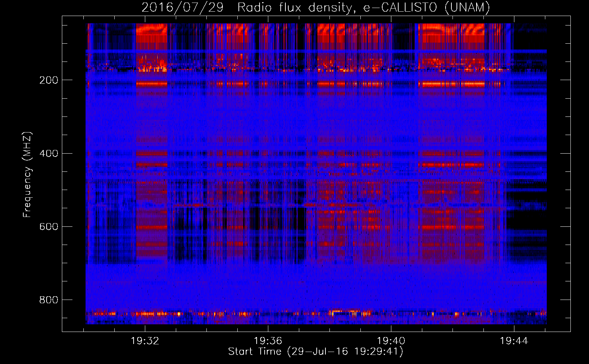Click the '19:40' time tick label

(x=391, y=341)
